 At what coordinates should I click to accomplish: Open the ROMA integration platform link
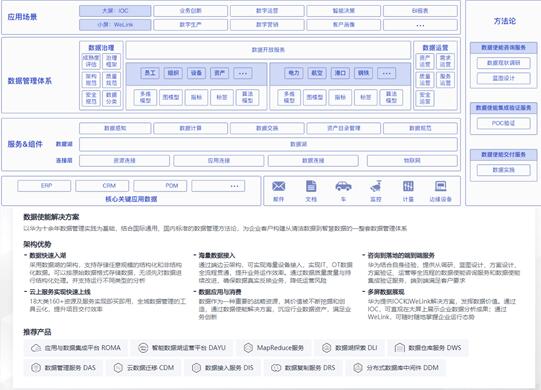tap(76, 348)
